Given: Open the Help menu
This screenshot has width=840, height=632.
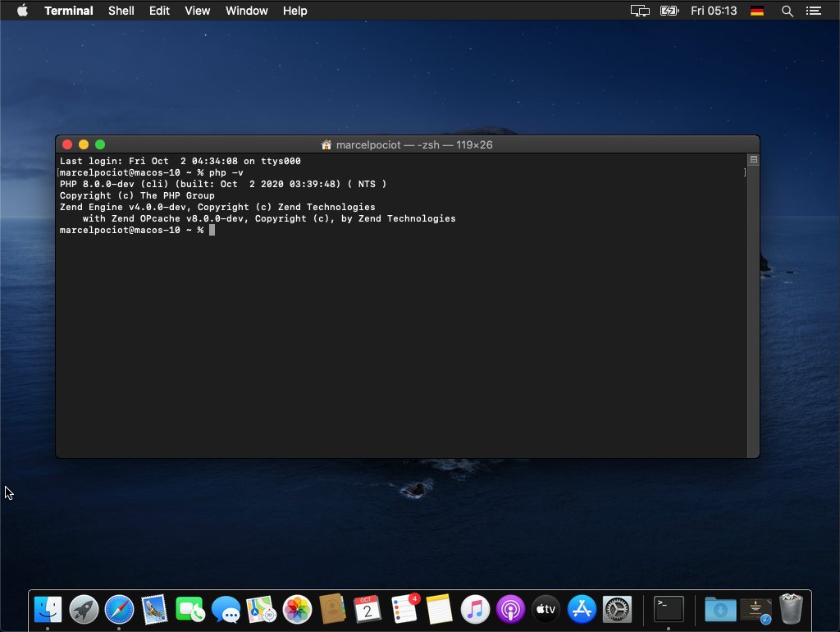Looking at the screenshot, I should (x=295, y=11).
